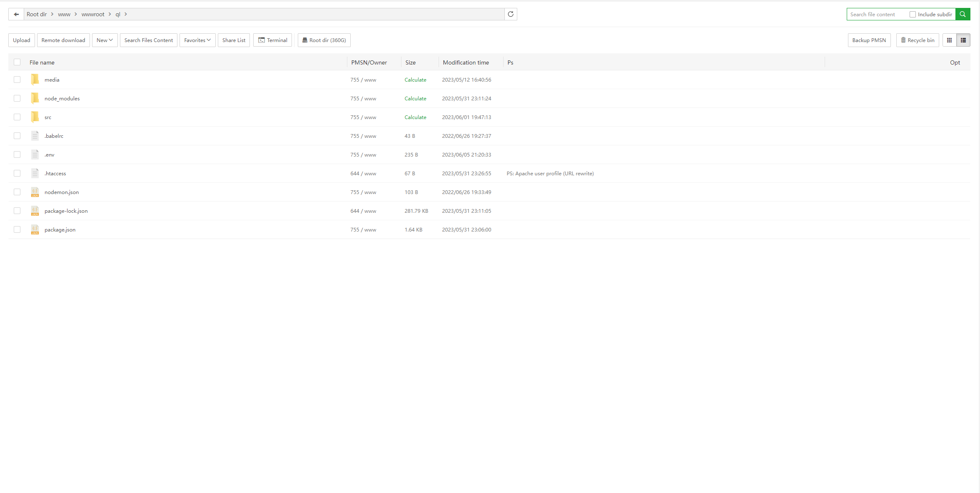Viewport: 980px width, 493px height.
Task: Open the Terminal
Action: pos(273,40)
